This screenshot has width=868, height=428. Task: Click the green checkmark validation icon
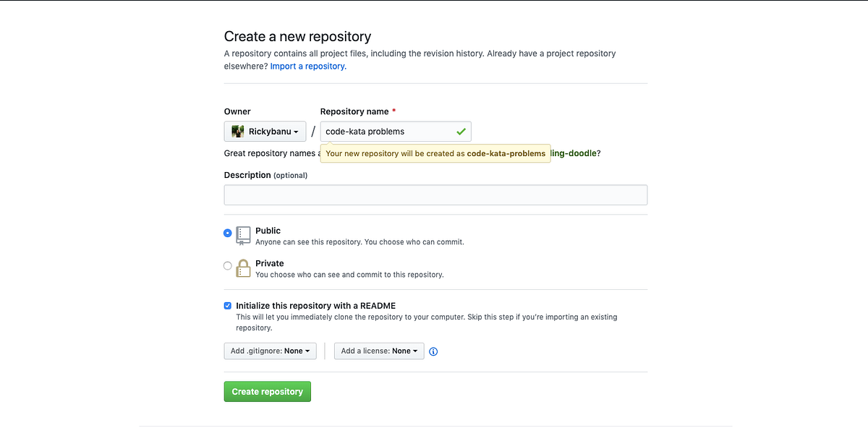[460, 131]
